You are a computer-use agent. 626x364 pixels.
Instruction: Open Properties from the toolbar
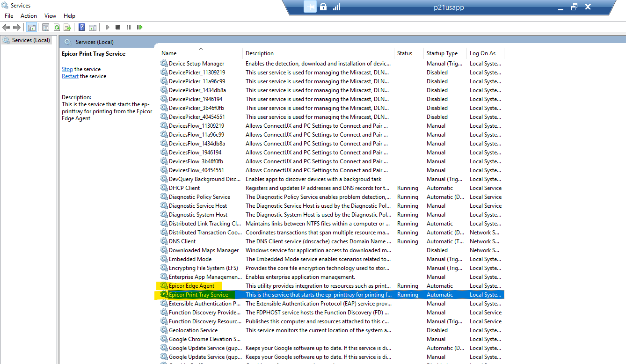pos(45,28)
